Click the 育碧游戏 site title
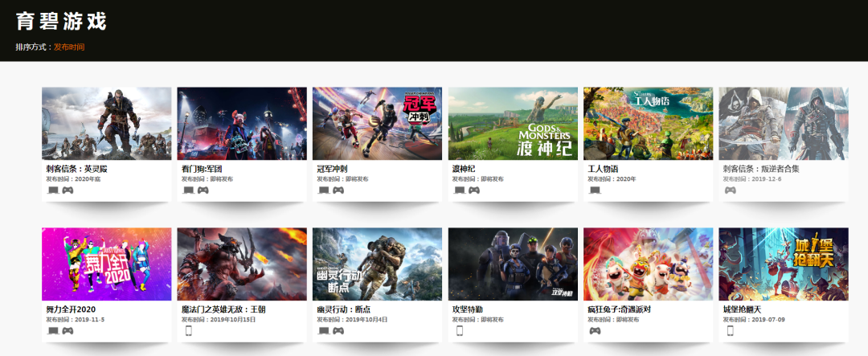Image resolution: width=868 pixels, height=356 pixels. (x=61, y=22)
